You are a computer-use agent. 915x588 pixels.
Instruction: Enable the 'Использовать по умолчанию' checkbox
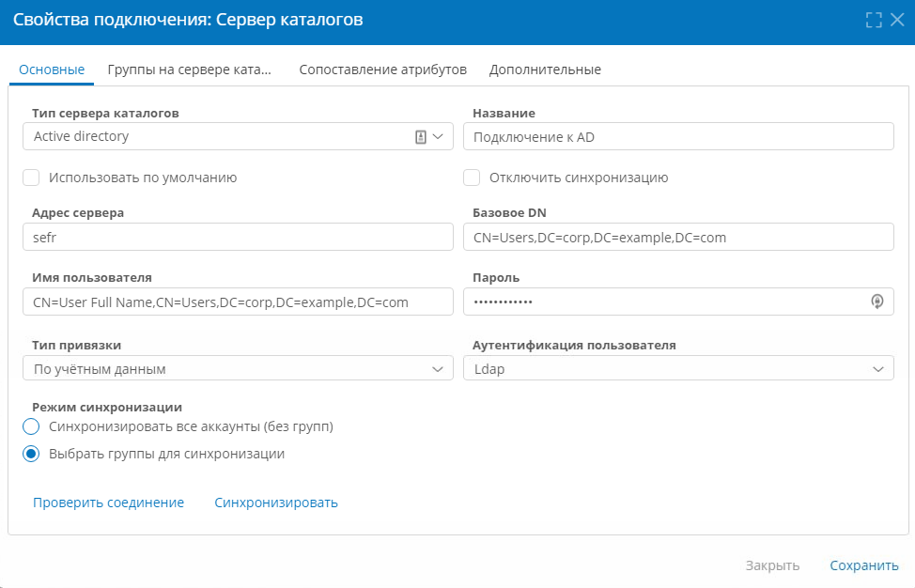32,178
